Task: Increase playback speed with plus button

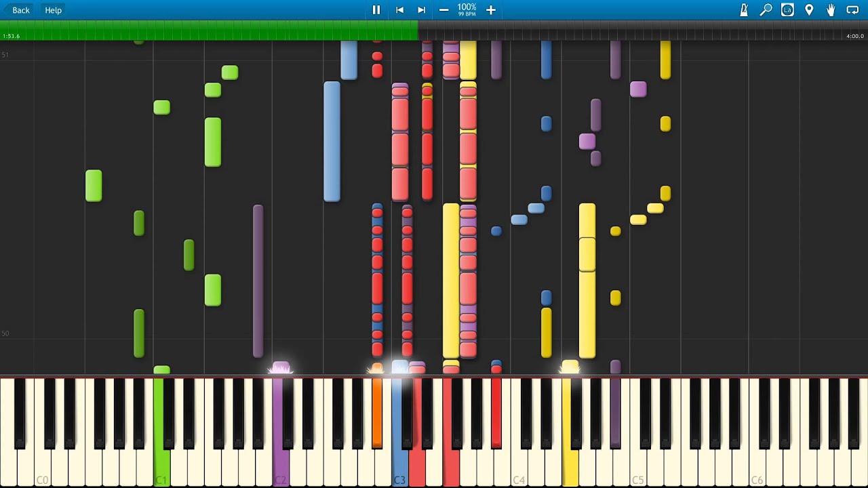Action: point(491,10)
